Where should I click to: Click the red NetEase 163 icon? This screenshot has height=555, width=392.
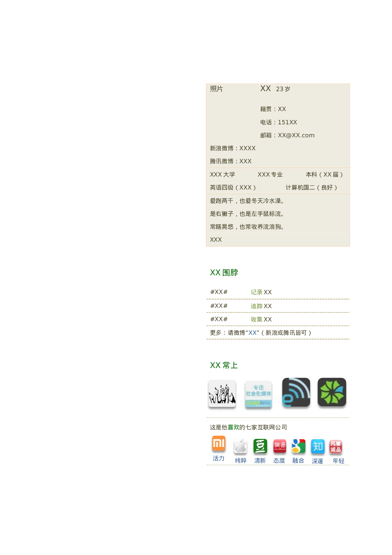[279, 446]
